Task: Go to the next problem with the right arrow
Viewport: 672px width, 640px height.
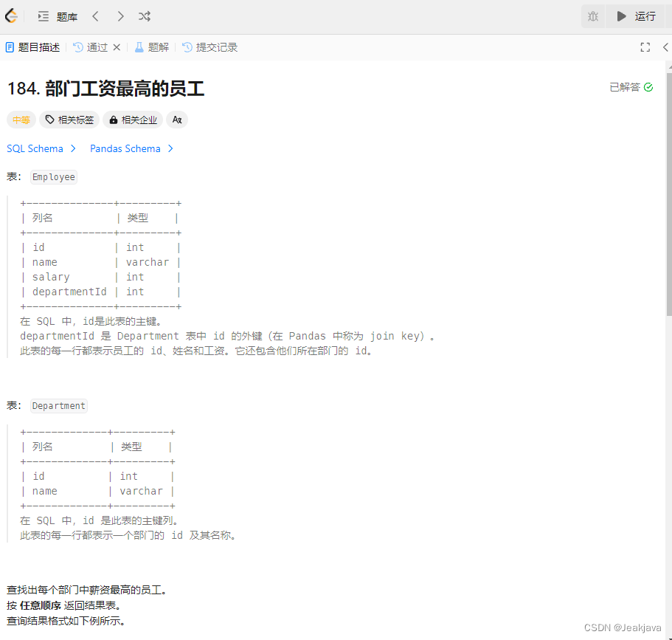Action: (120, 16)
